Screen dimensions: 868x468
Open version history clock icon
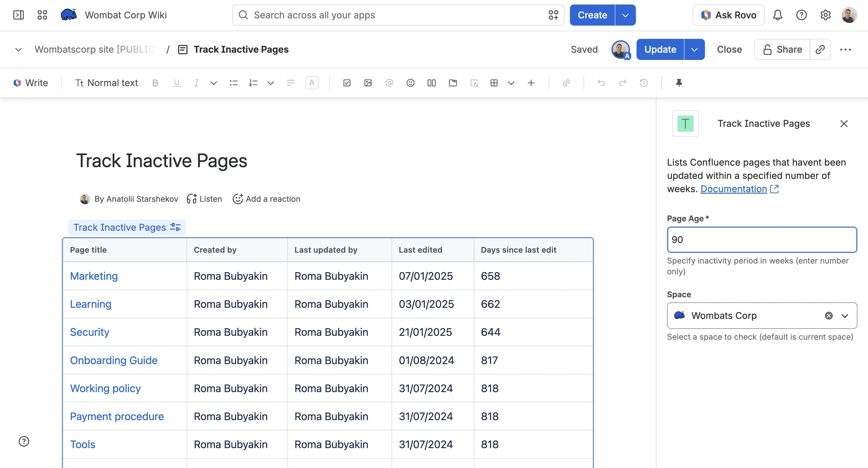click(x=643, y=83)
